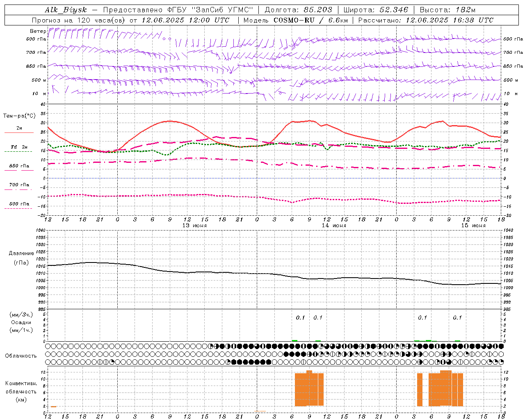Click the Рассчитано: 12.06.2025 16:38 UTC text
Viewport: 525px width, 420px height.
[426, 20]
